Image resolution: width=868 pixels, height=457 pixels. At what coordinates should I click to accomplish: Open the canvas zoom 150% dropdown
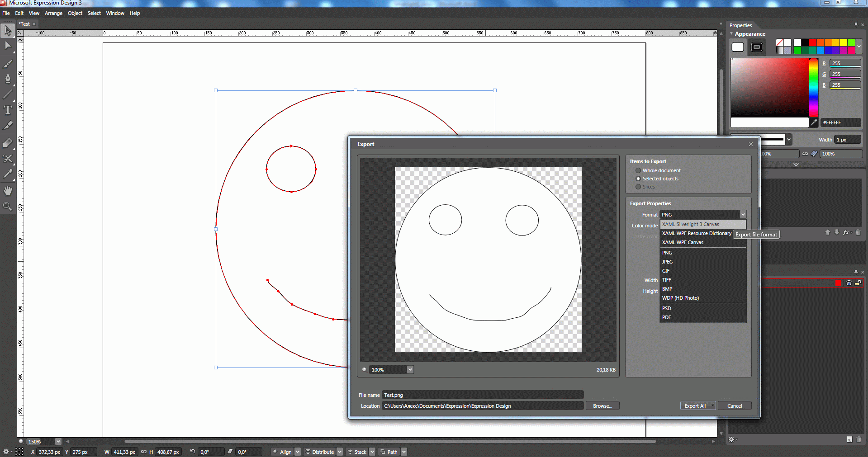(58, 442)
